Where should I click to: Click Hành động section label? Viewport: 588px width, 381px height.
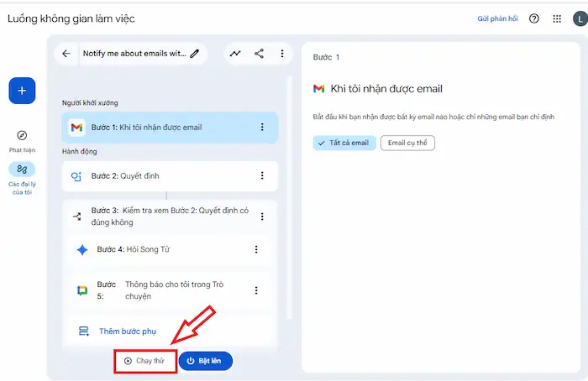click(80, 151)
